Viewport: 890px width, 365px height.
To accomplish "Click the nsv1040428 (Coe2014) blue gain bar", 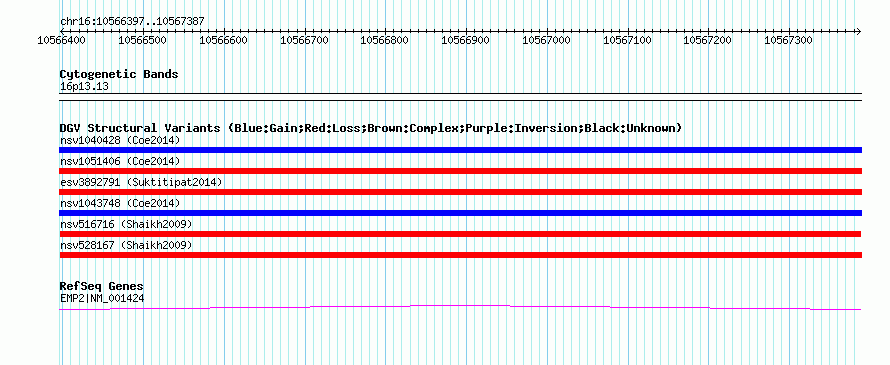I will tap(460, 150).
